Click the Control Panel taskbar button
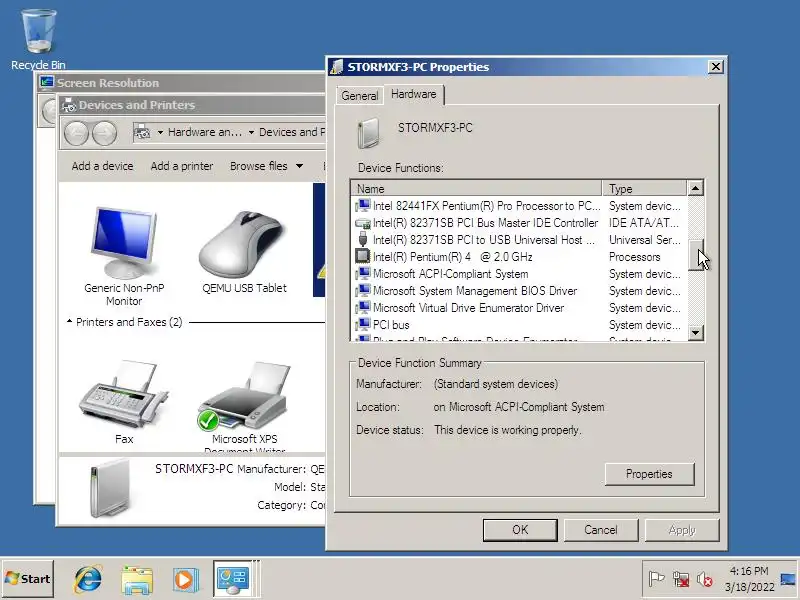 [233, 579]
